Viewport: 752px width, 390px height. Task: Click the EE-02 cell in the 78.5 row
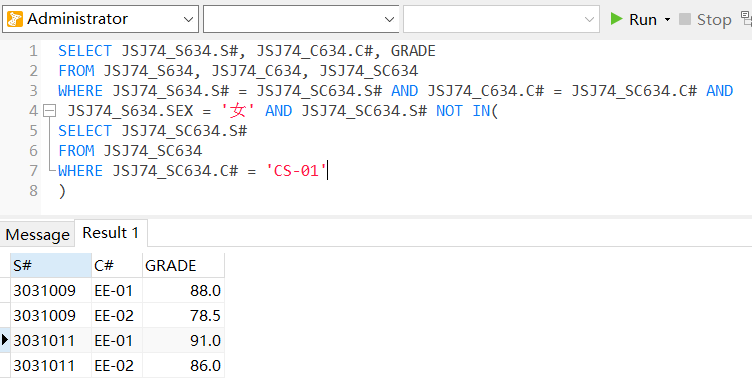pos(117,315)
